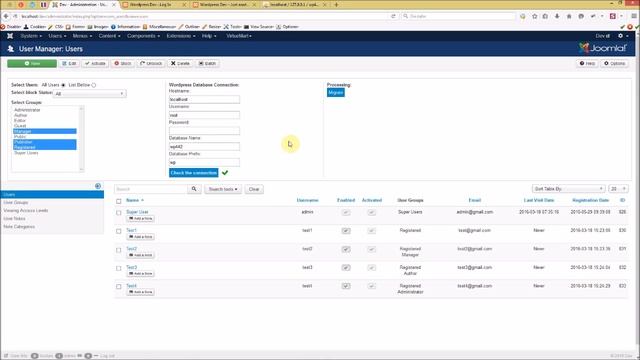The image size is (640, 360).
Task: Open the Sort Table By dropdown
Action: (x=568, y=189)
